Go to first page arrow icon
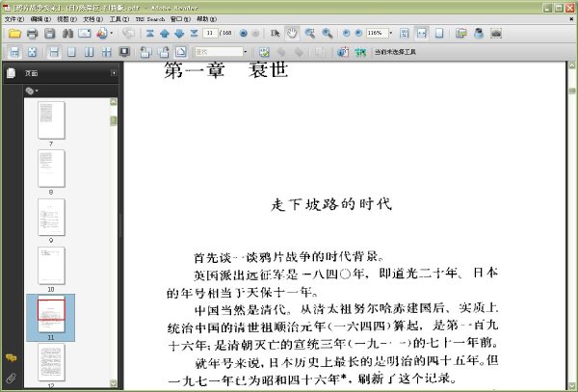578x392 pixels. click(x=149, y=34)
